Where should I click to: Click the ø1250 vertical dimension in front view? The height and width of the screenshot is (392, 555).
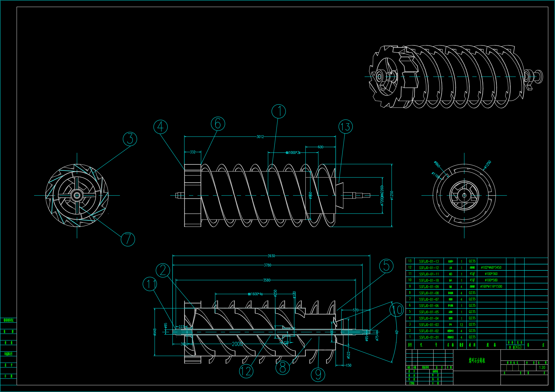pyautogui.click(x=392, y=195)
